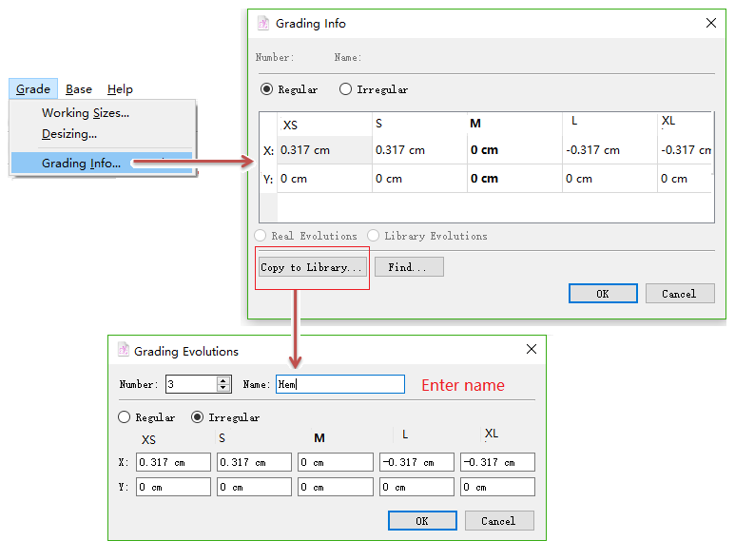Click OK in Grading Evolutions dialog
Screen dimensions: 735x560
(x=422, y=521)
